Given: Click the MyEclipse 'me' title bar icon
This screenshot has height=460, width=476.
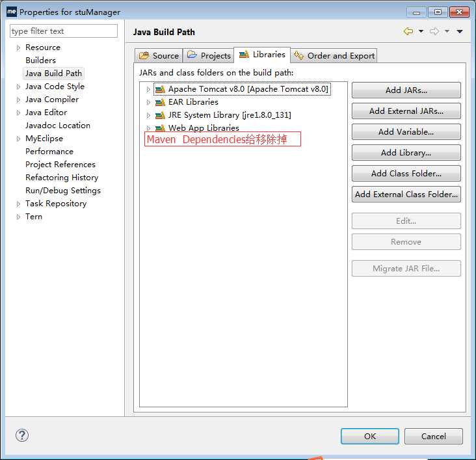Looking at the screenshot, I should click(x=12, y=12).
